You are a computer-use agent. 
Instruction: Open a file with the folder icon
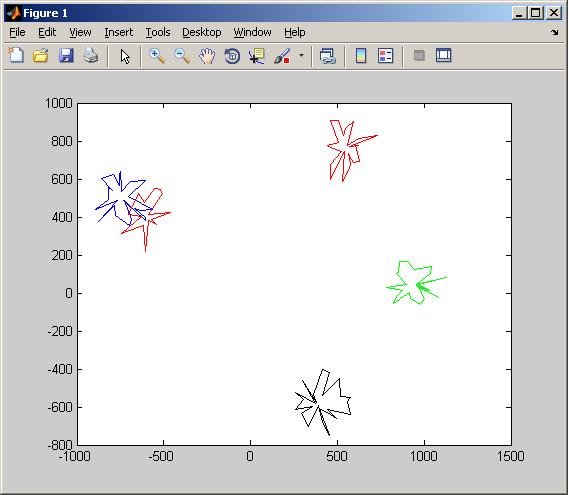[x=41, y=56]
